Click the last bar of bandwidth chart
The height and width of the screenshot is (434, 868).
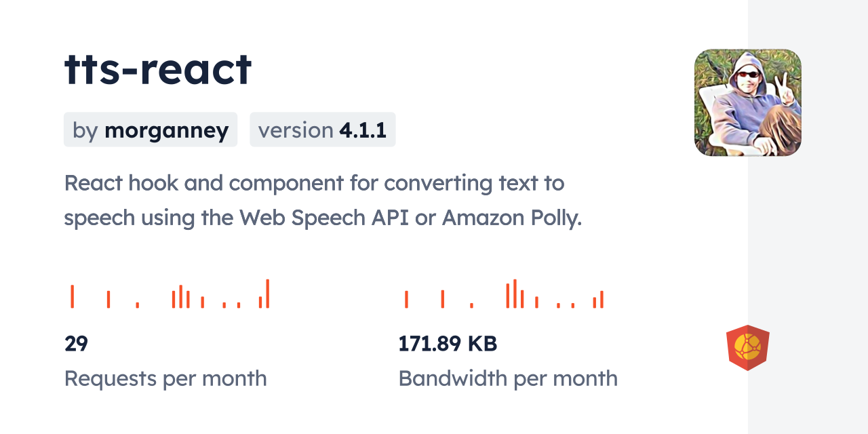coord(601,299)
